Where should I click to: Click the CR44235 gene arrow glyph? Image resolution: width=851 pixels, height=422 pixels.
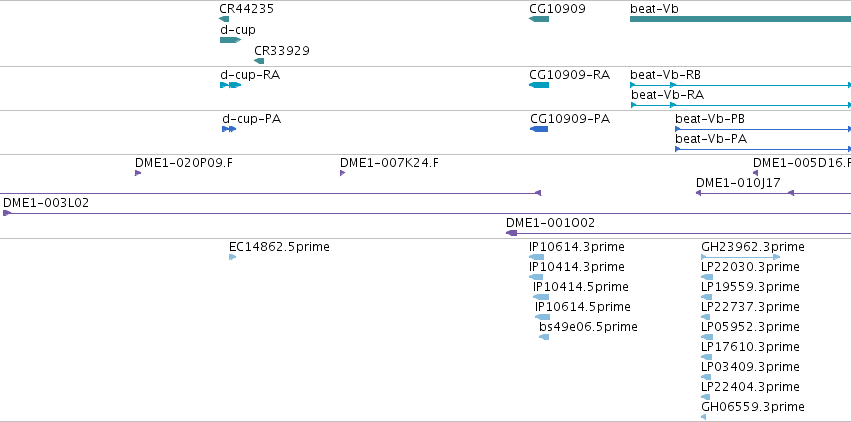(224, 19)
